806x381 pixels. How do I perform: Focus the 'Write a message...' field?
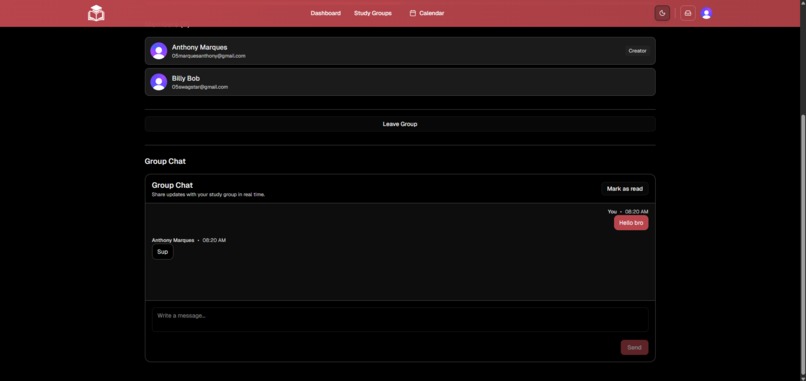coord(400,319)
